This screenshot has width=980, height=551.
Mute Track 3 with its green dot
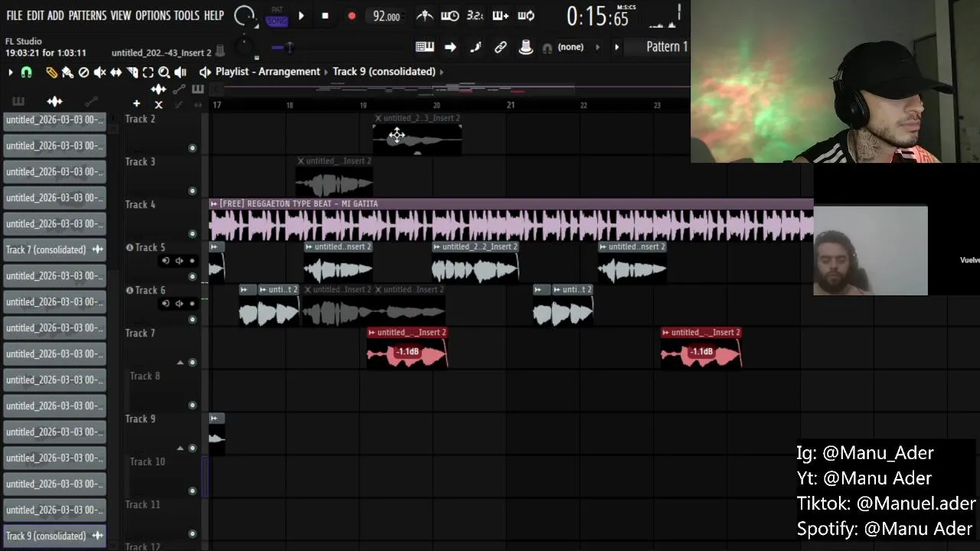pyautogui.click(x=192, y=191)
